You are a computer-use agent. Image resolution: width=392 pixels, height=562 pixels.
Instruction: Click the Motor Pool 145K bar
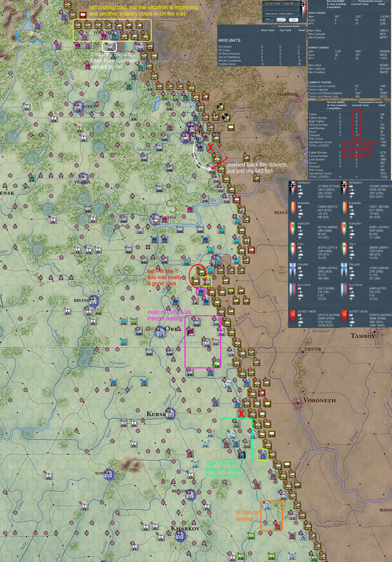(281, 14)
